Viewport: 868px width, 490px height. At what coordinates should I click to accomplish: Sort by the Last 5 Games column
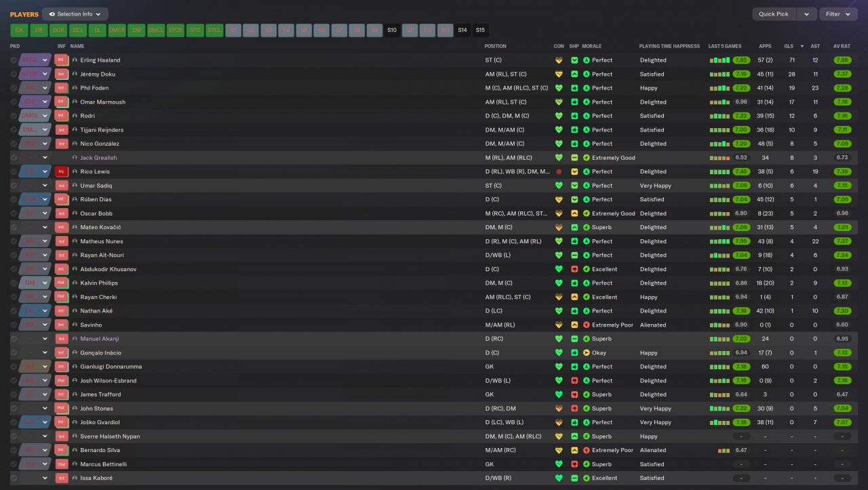pyautogui.click(x=725, y=46)
